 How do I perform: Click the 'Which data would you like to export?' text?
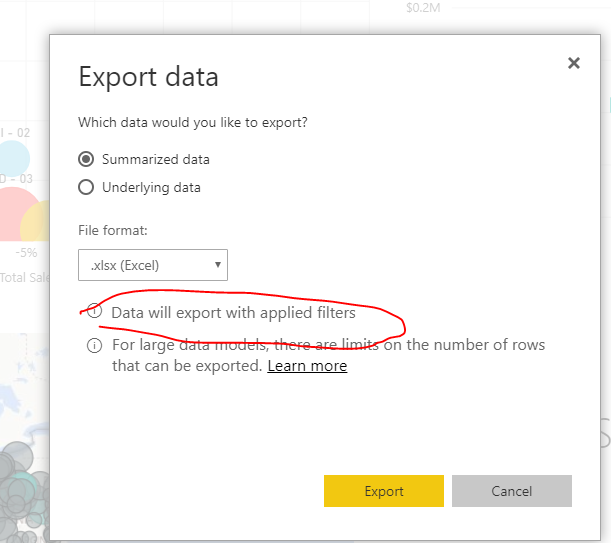pyautogui.click(x=192, y=122)
